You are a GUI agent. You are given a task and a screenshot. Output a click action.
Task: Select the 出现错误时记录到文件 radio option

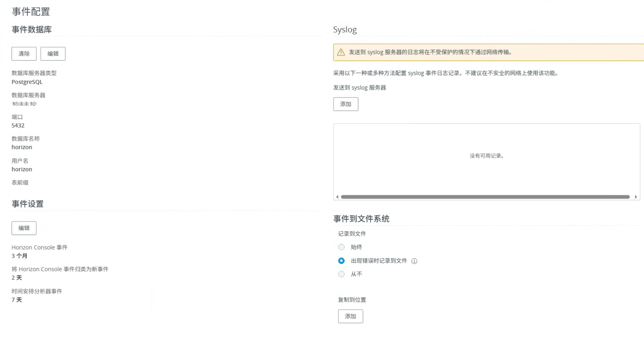341,261
